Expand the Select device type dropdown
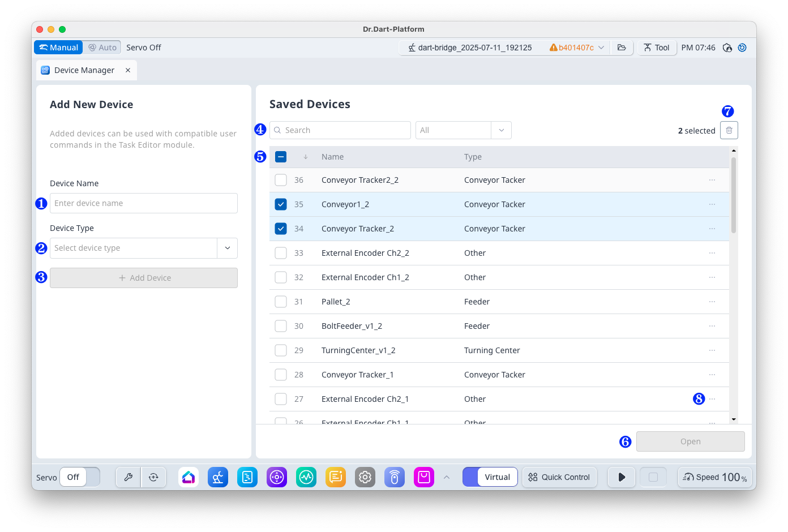This screenshot has width=788, height=532. [227, 248]
